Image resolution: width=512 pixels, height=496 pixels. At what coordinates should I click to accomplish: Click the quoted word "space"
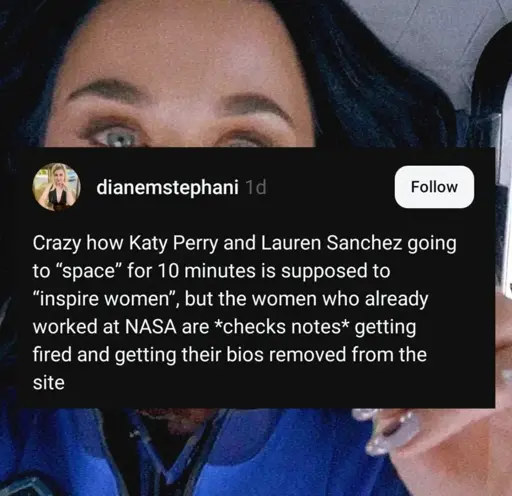click(89, 271)
